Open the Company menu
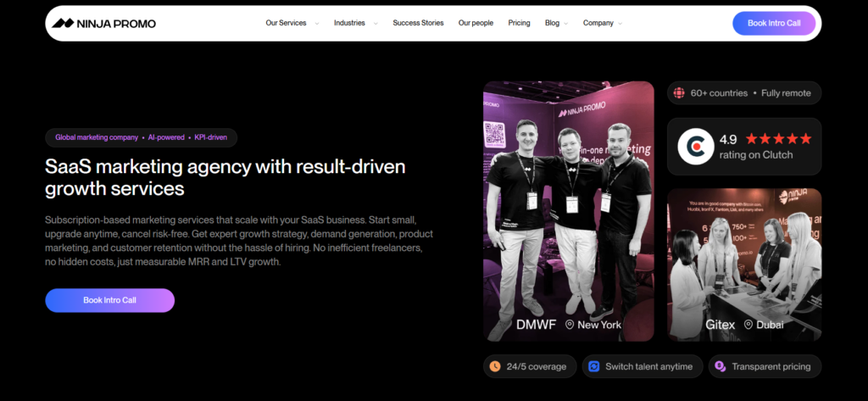Image resolution: width=868 pixels, height=401 pixels. click(598, 23)
